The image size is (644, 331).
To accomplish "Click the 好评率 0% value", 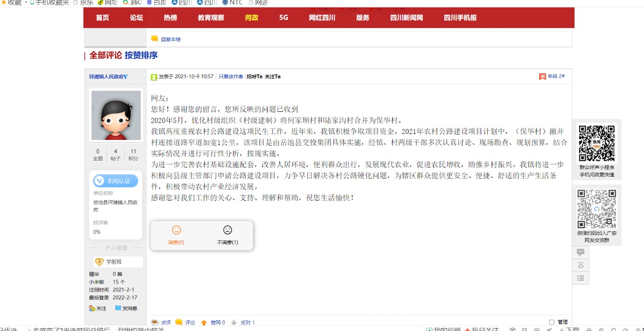I will click(x=97, y=232).
